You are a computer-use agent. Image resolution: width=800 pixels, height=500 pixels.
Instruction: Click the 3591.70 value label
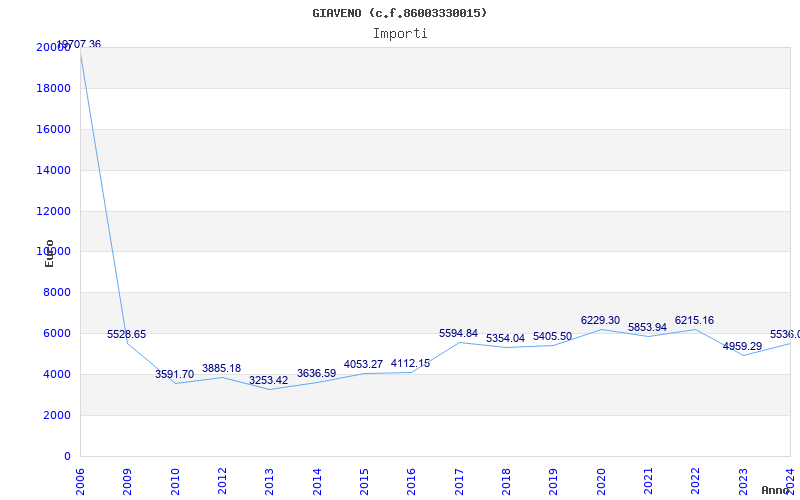point(174,374)
